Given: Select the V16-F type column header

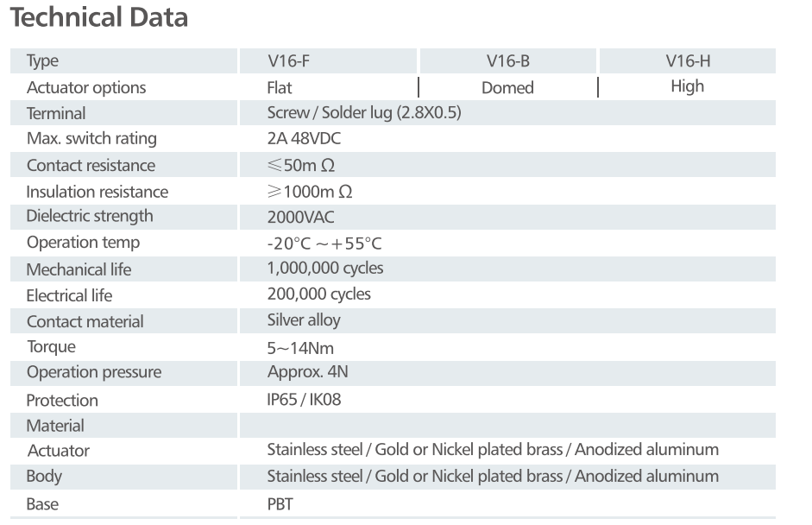Looking at the screenshot, I should pos(288,61).
